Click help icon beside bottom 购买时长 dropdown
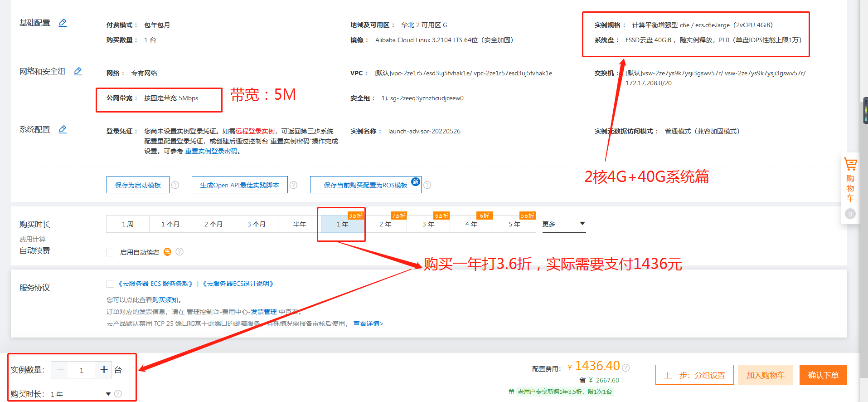This screenshot has height=402, width=868. [118, 394]
